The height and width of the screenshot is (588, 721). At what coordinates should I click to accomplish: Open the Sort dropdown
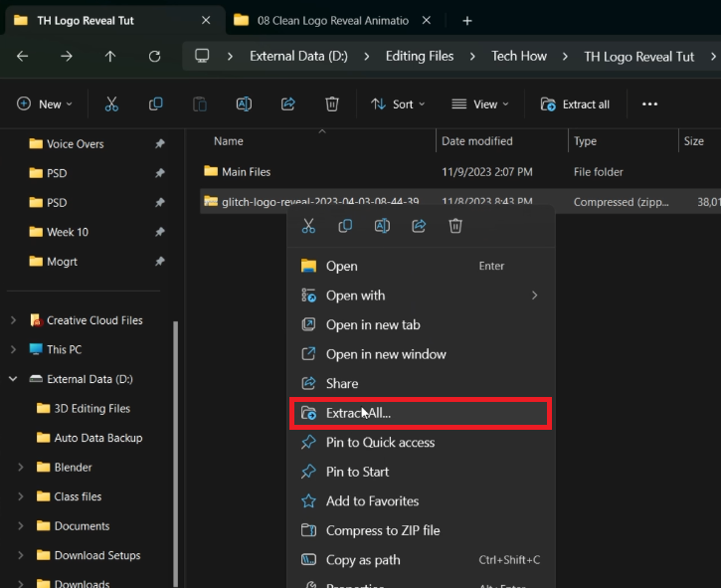[398, 104]
